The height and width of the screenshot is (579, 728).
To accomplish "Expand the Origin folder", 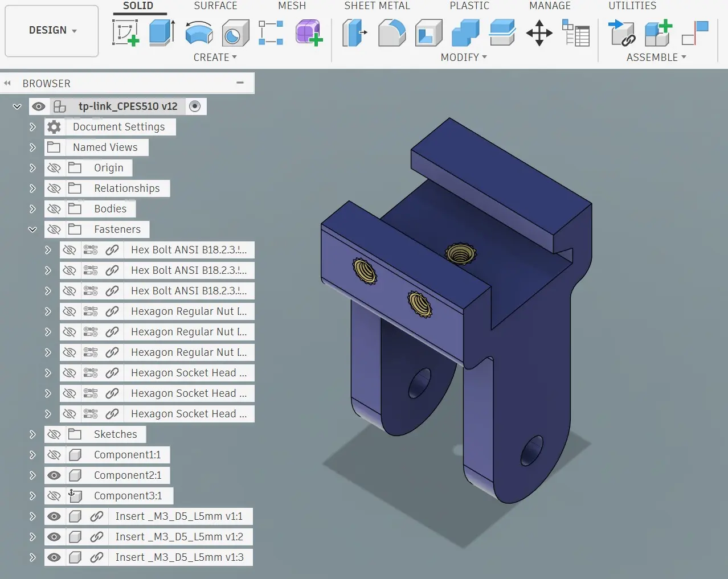I will coord(32,168).
